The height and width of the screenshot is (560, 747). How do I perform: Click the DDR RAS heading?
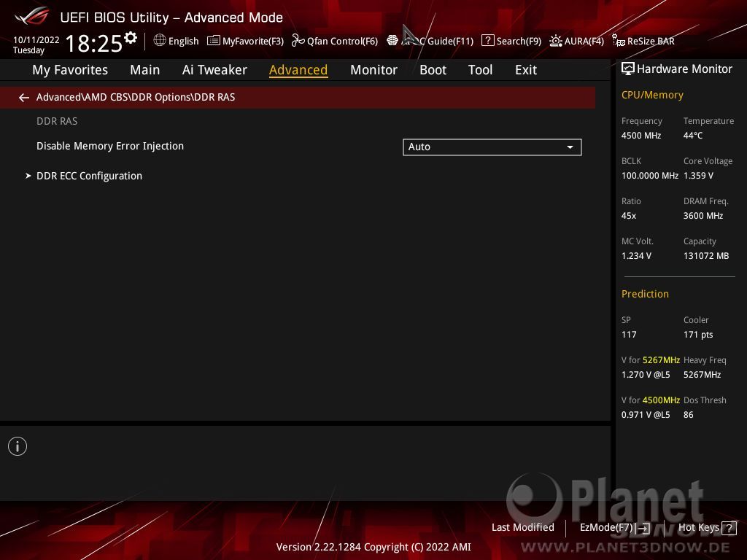[57, 121]
